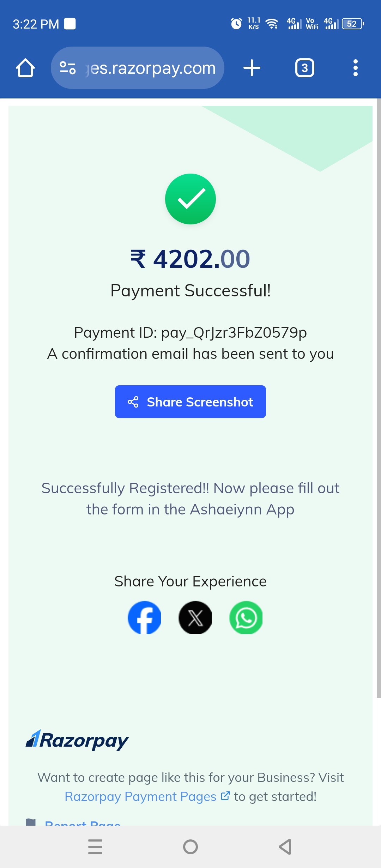Click the green payment success checkmark
This screenshot has height=868, width=381.
coord(190,199)
